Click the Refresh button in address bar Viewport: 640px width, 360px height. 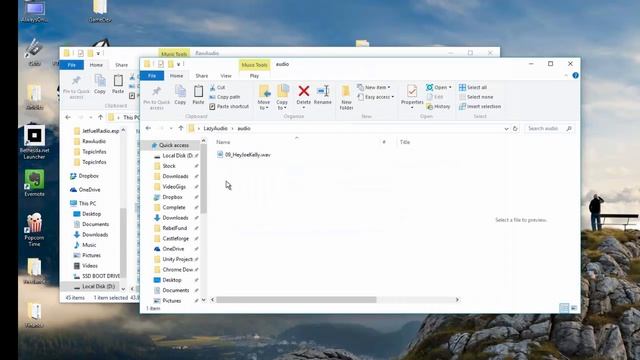tap(515, 128)
